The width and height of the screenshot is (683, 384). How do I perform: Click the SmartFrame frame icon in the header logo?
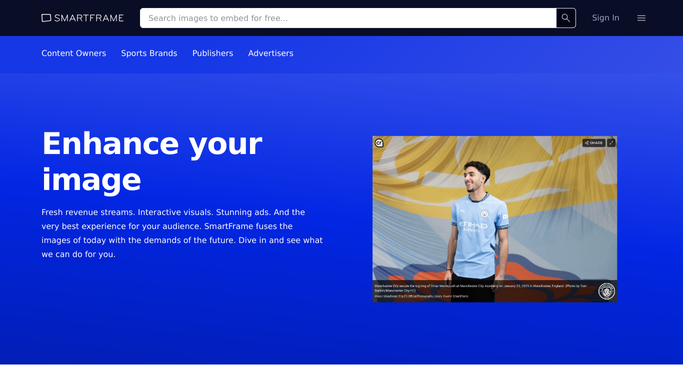coord(46,18)
